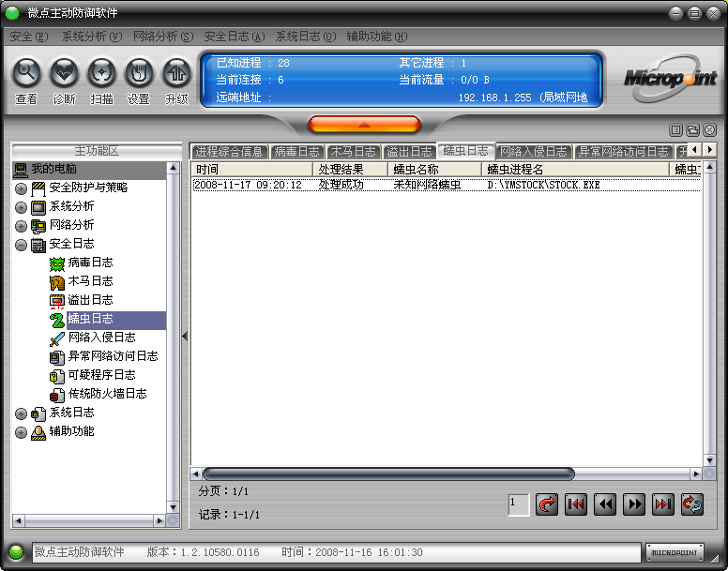The height and width of the screenshot is (571, 728).
Task: Switch to the 网络入侵日志 tab
Action: point(534,151)
